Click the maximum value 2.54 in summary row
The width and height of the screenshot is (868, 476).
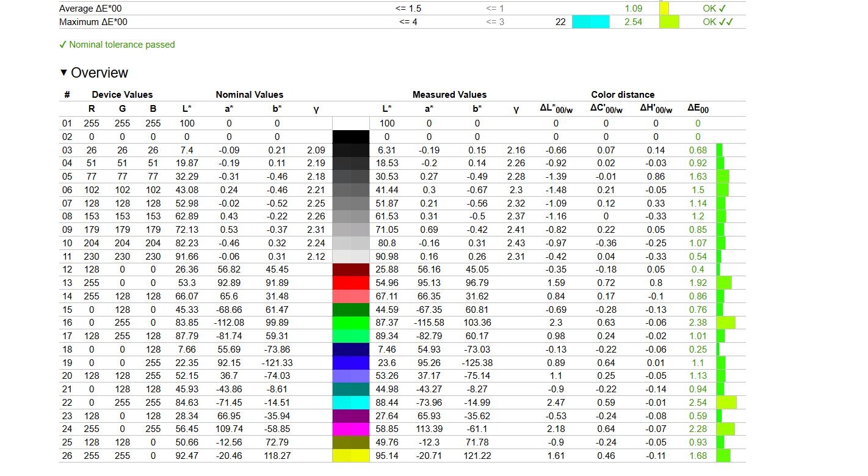[634, 22]
